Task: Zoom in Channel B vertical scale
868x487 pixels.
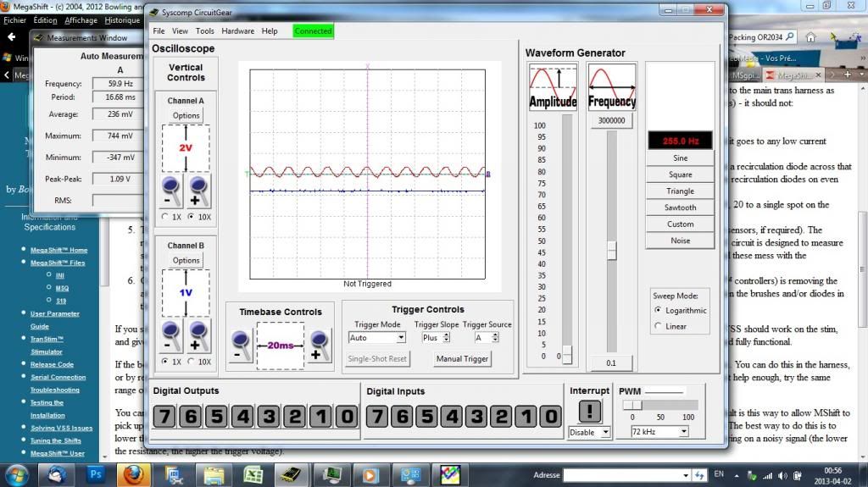Action: pyautogui.click(x=198, y=336)
